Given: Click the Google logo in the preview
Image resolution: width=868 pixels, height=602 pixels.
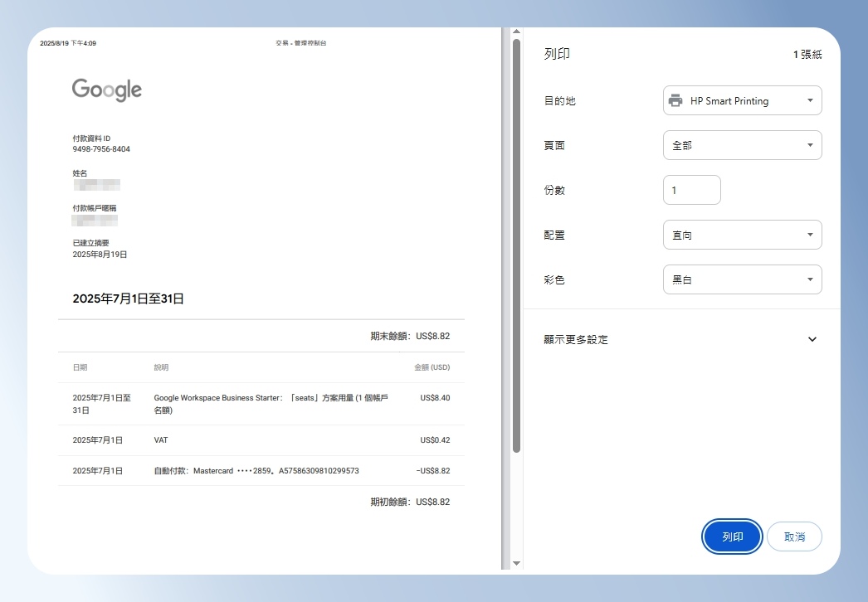Looking at the screenshot, I should click(x=107, y=90).
